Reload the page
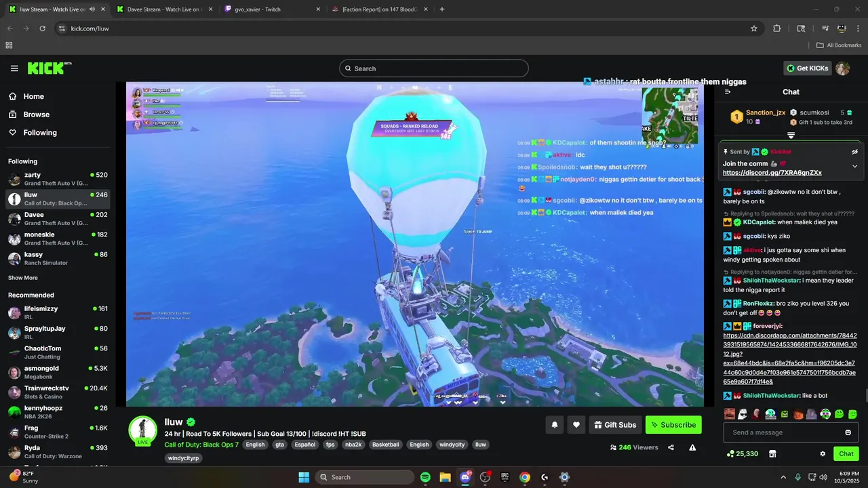 [x=42, y=28]
